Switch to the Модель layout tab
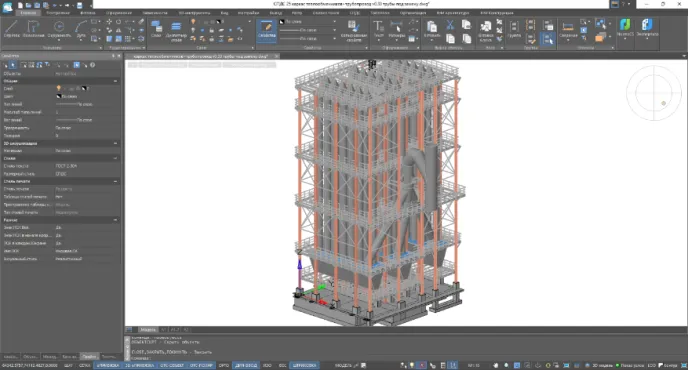This screenshot has width=688, height=370. coord(148,329)
